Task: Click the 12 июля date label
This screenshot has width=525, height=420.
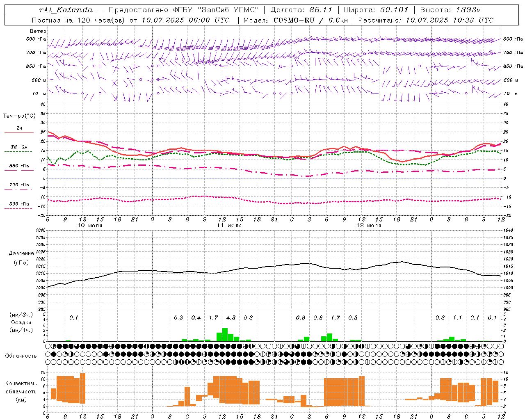Action: coord(369,226)
